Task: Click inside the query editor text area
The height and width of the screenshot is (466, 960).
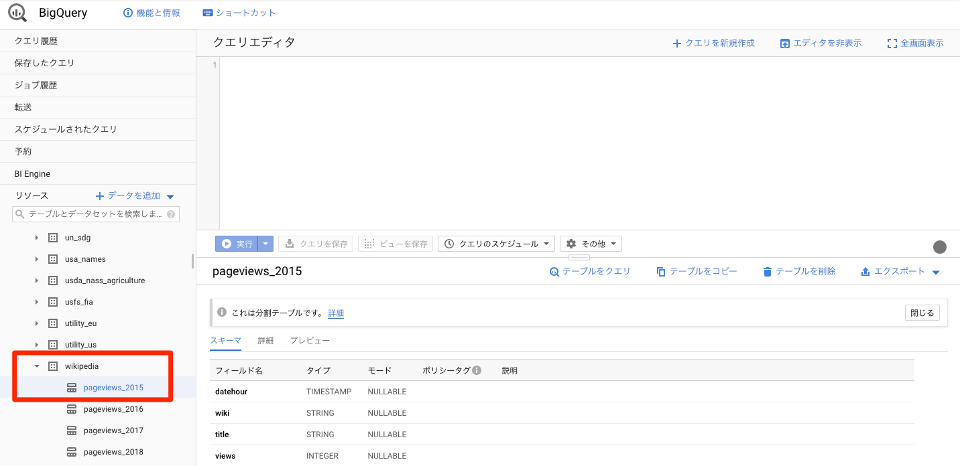Action: [x=588, y=144]
